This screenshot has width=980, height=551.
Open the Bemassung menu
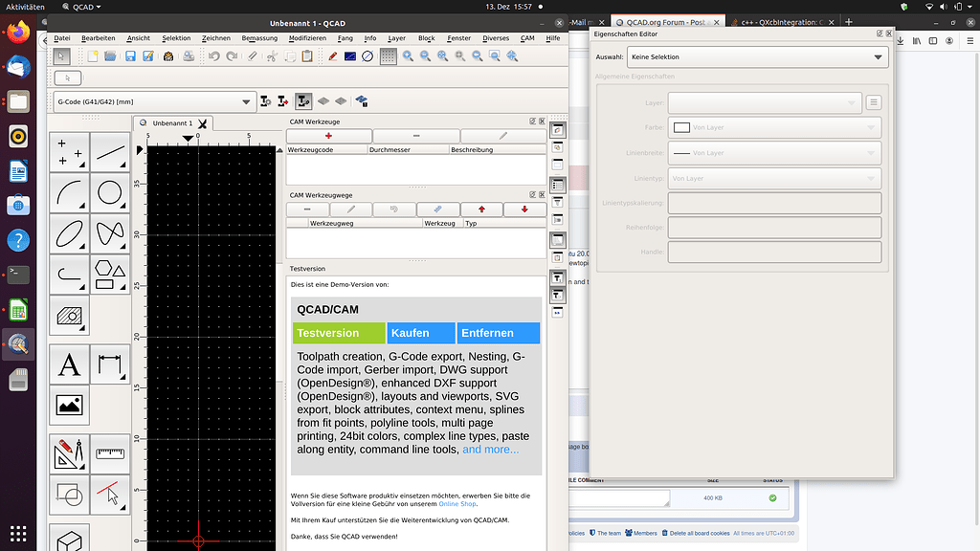click(259, 38)
